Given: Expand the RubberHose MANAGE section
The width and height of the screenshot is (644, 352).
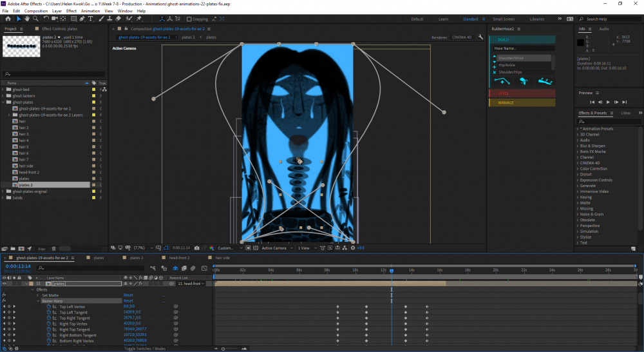Looking at the screenshot, I should click(x=522, y=103).
